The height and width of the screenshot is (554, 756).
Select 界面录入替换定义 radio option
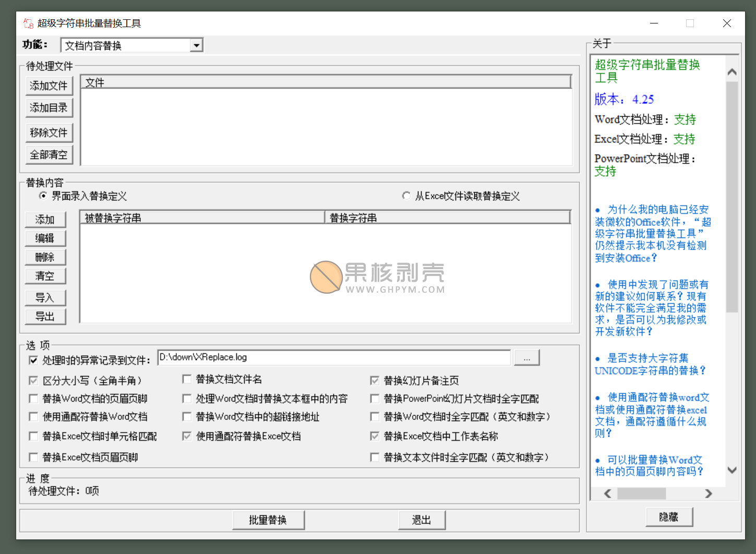coord(43,196)
